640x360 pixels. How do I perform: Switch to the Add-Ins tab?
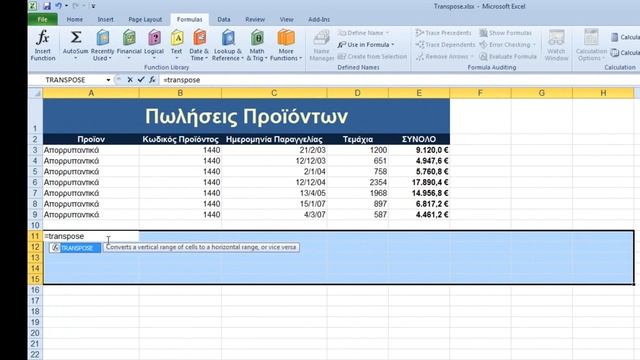(319, 19)
